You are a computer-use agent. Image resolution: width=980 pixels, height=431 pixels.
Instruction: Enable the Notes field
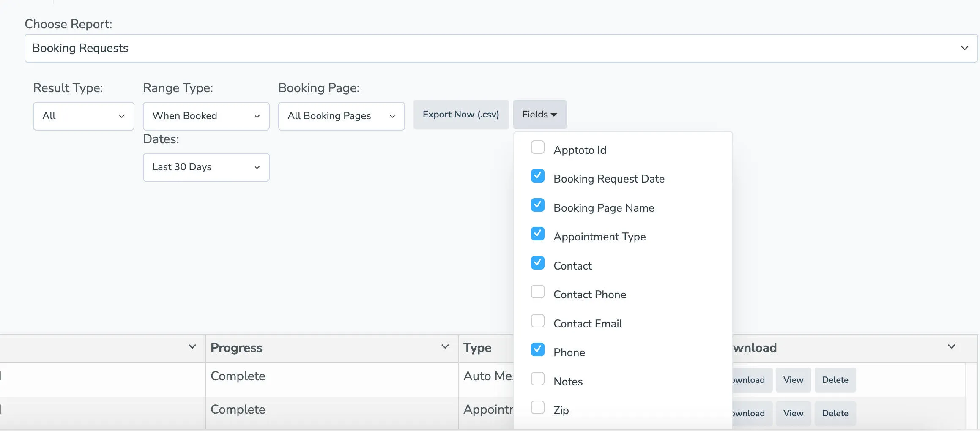point(537,378)
